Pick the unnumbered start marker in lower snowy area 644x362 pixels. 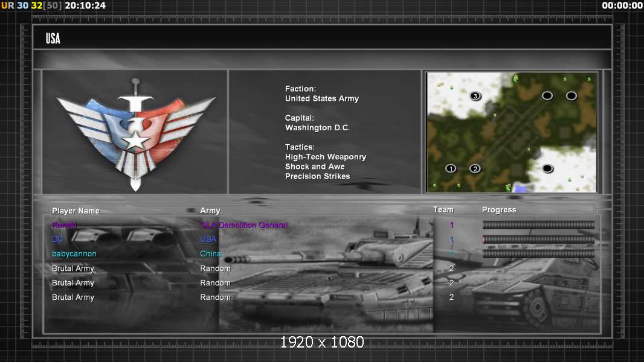coord(547,168)
